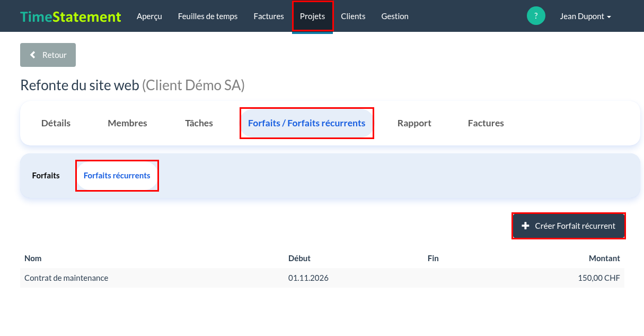
Task: Open the Rapport tab
Action: click(x=414, y=123)
